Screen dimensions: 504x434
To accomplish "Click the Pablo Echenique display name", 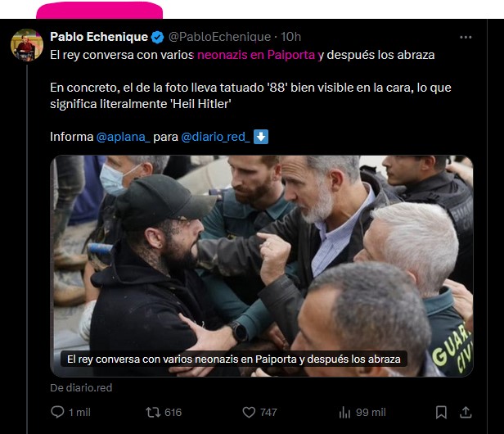I will tap(99, 37).
